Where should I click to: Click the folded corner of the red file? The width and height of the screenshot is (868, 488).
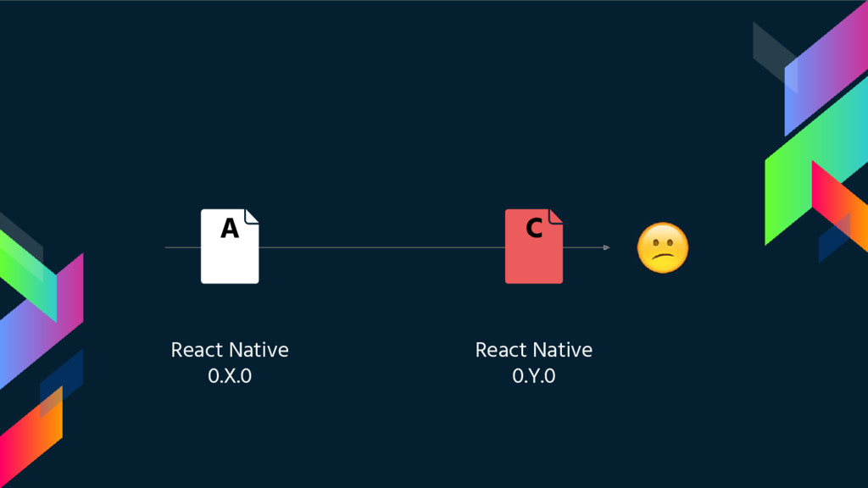556,216
